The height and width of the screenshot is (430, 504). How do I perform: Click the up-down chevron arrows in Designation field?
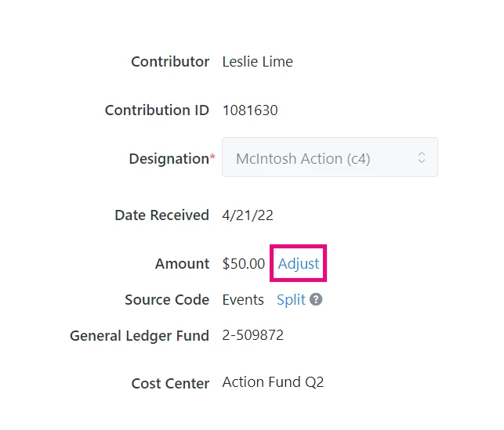(422, 157)
